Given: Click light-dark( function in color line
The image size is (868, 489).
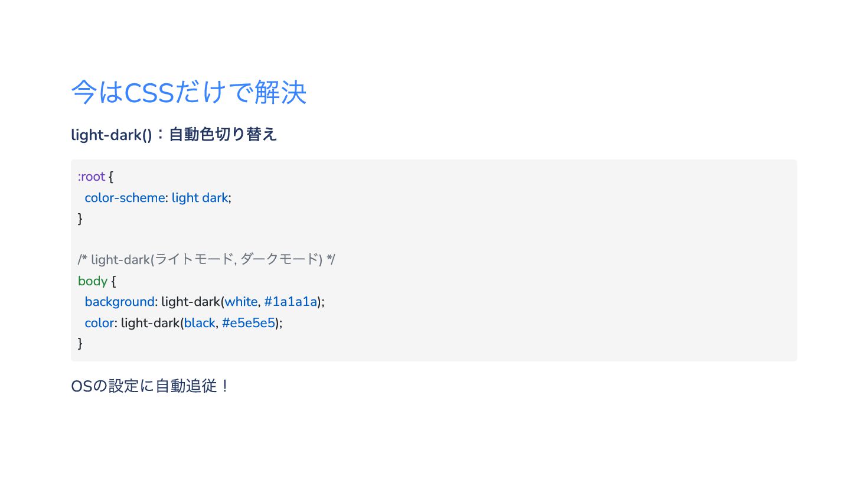Looking at the screenshot, I should (x=152, y=323).
